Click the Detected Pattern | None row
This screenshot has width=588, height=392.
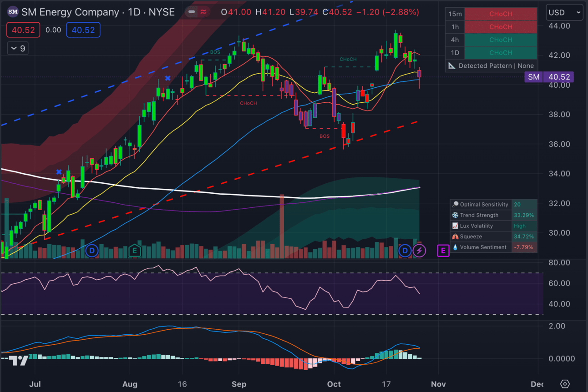point(491,65)
